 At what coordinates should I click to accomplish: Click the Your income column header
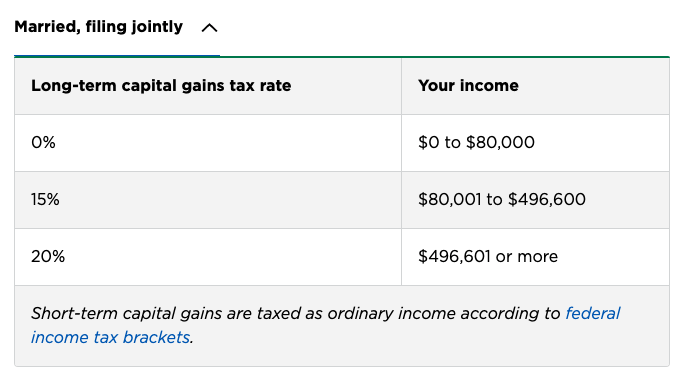pyautogui.click(x=468, y=85)
